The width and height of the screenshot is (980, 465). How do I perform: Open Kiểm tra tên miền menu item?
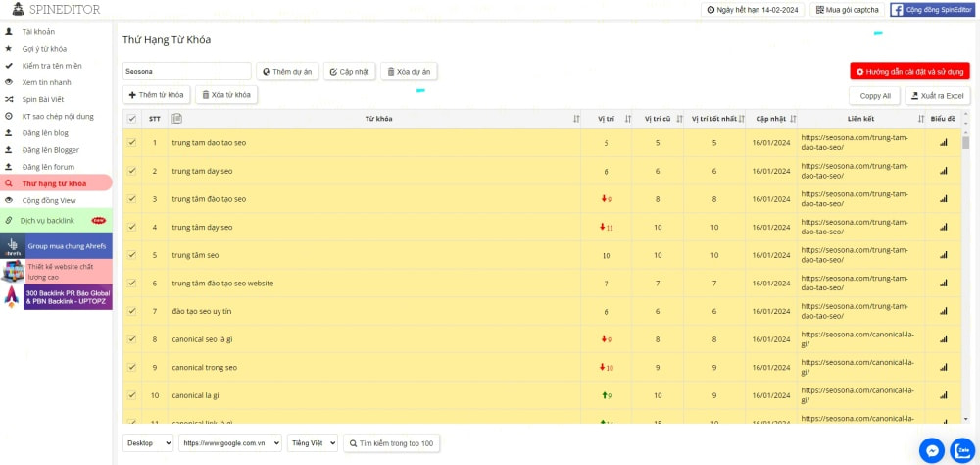(x=51, y=66)
